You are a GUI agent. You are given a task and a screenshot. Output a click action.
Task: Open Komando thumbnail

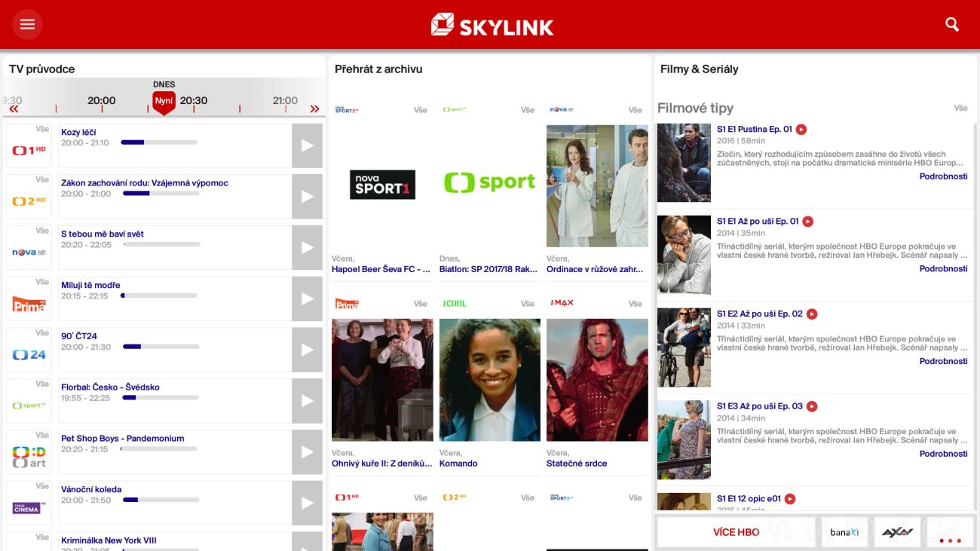coord(490,380)
